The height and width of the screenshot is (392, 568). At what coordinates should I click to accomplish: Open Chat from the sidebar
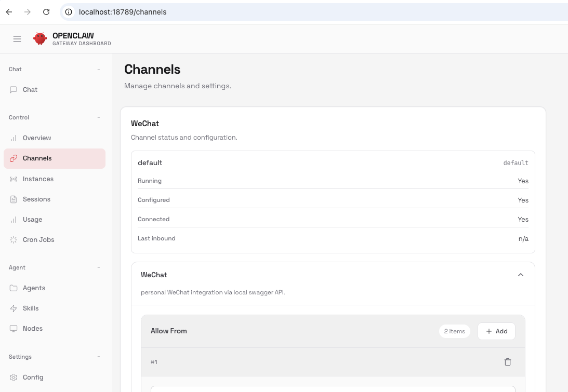pyautogui.click(x=30, y=90)
